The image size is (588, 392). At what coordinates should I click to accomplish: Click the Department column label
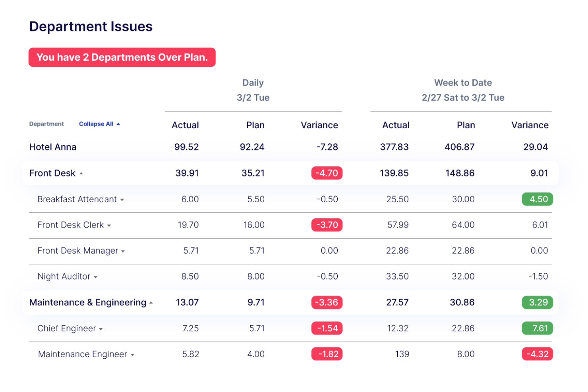tap(46, 124)
